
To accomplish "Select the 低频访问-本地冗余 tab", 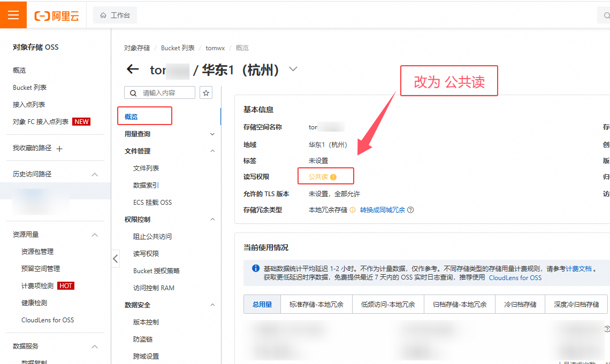I will (x=388, y=304).
